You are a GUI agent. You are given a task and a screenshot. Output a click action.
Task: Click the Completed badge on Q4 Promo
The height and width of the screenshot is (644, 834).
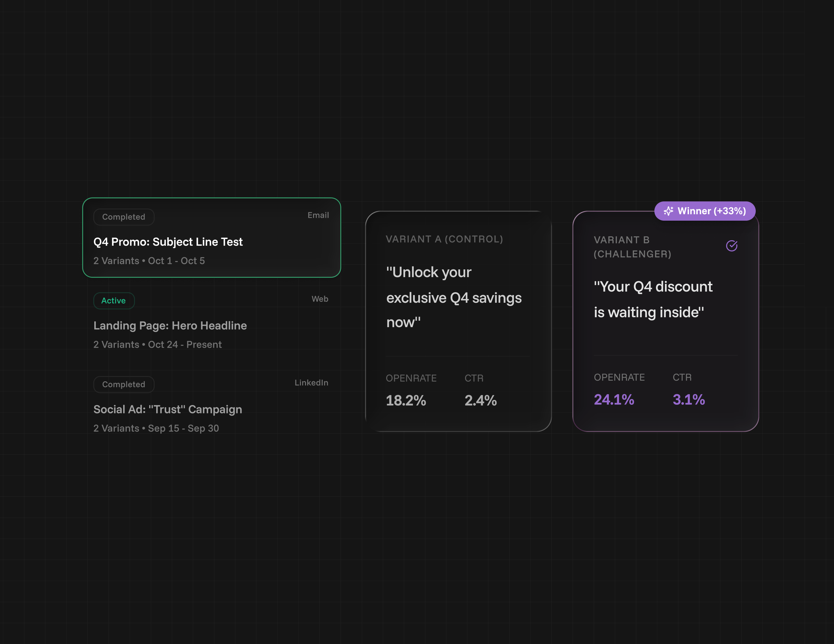(x=124, y=217)
